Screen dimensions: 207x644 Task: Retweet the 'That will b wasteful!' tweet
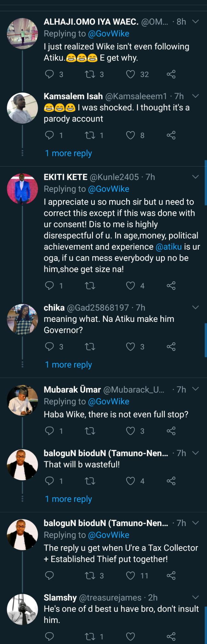90,481
